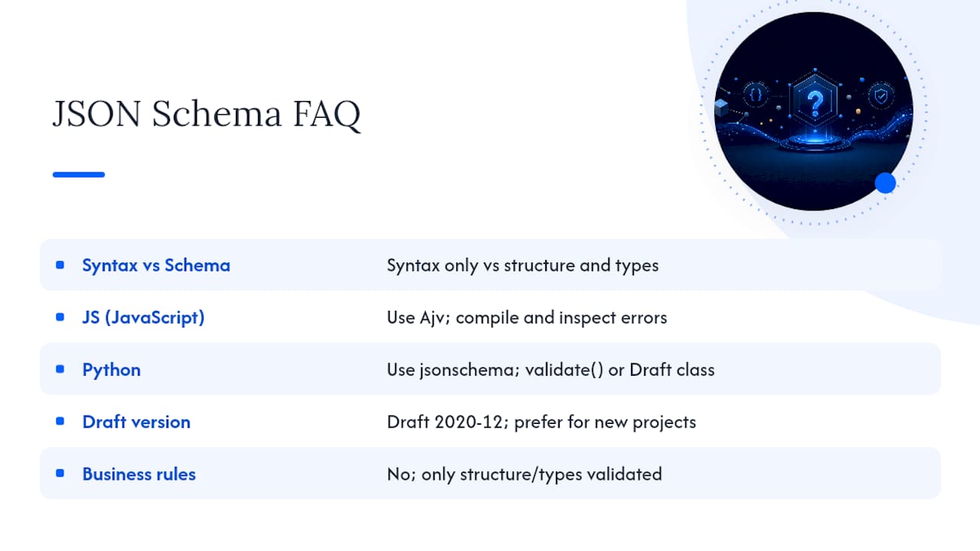The height and width of the screenshot is (551, 980).
Task: Select the Draft version label
Action: 136,422
